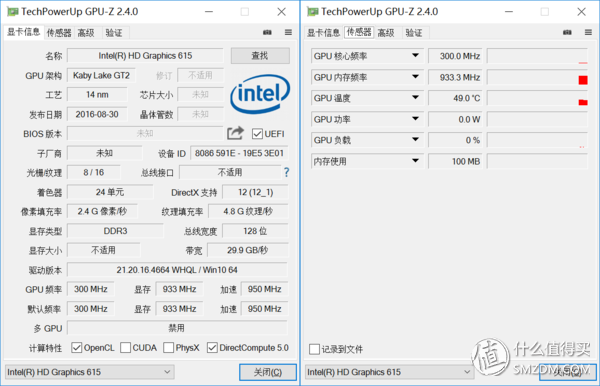This screenshot has height=386, width=600.
Task: Click the GPU 内存频率 history graph
Action: 537,77
